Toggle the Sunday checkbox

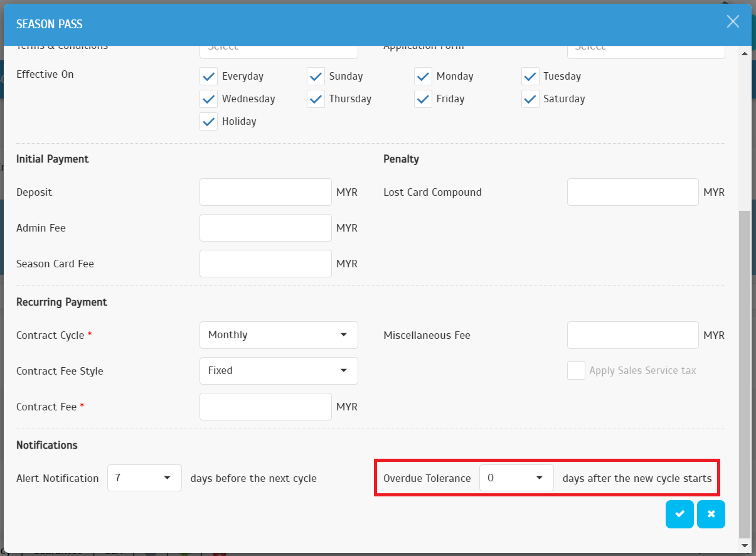click(316, 77)
